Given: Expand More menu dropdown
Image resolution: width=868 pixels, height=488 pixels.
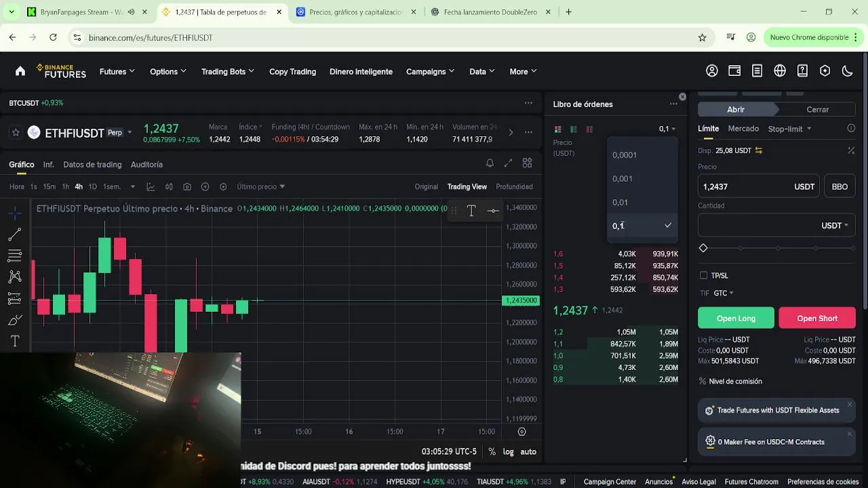Looking at the screenshot, I should [x=523, y=71].
